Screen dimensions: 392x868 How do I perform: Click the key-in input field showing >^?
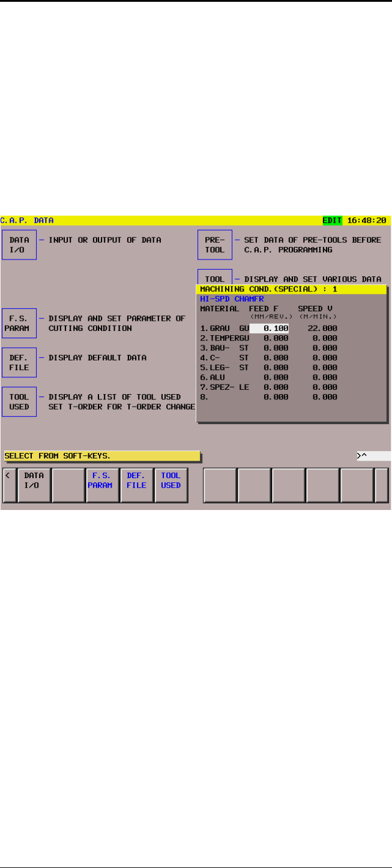click(372, 456)
